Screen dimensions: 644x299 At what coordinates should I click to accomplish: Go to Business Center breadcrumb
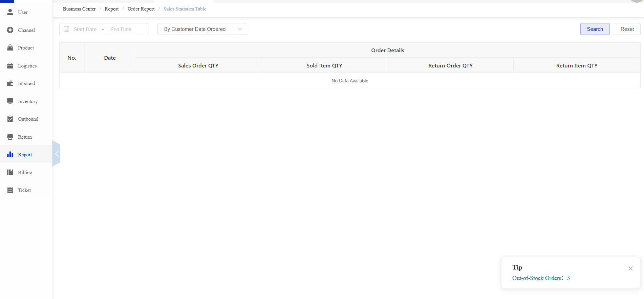coord(79,9)
